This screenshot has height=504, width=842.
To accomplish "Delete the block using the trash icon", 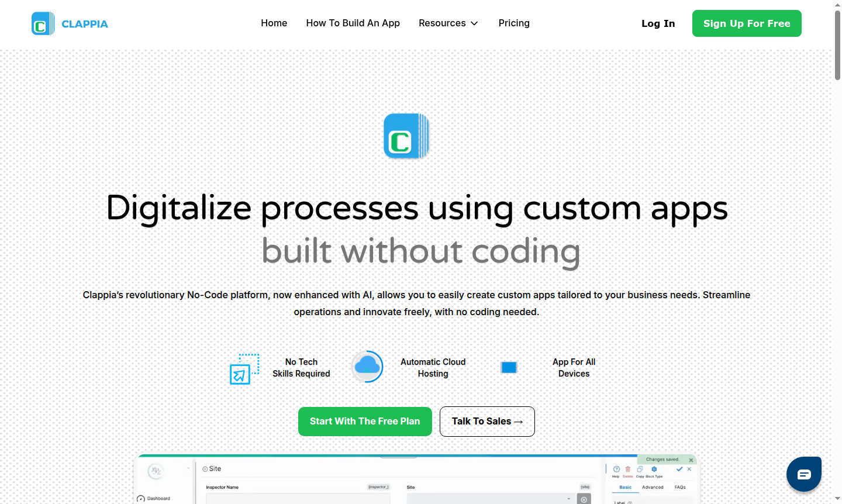I will tap(628, 469).
